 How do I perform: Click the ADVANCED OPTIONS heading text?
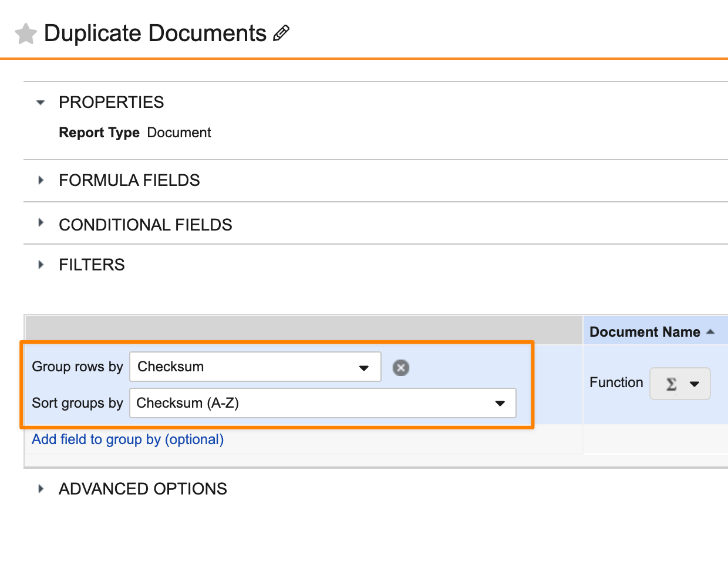click(143, 489)
